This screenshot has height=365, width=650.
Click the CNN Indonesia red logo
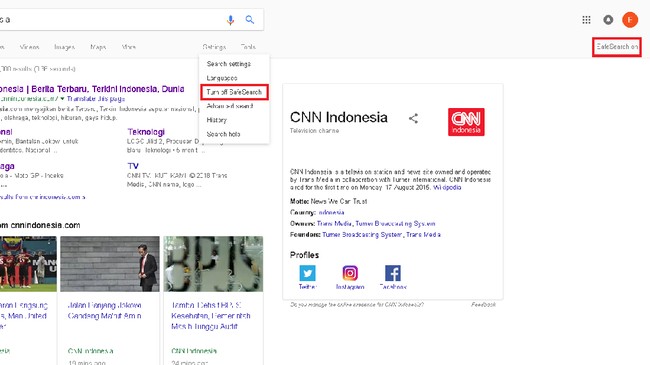click(x=466, y=122)
